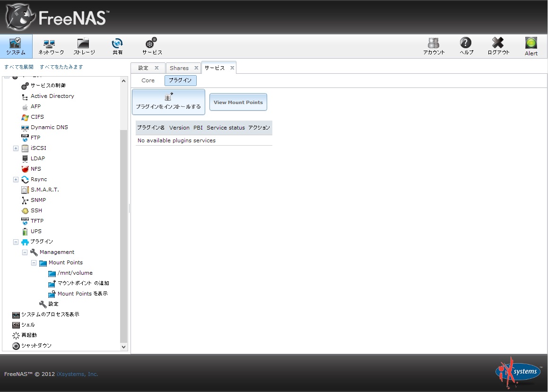Viewport: 548px width, 392px height.
Task: Click tree scrollbar up arrow
Action: [123, 81]
